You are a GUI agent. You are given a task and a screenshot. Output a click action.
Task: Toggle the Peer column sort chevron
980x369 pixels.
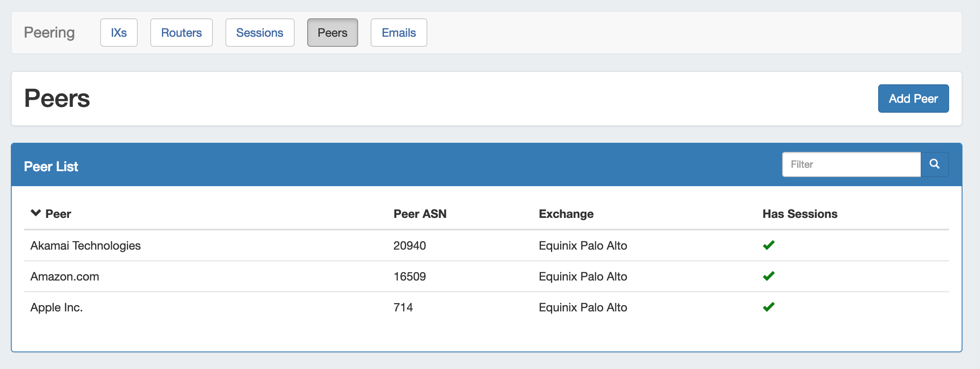pos(36,213)
